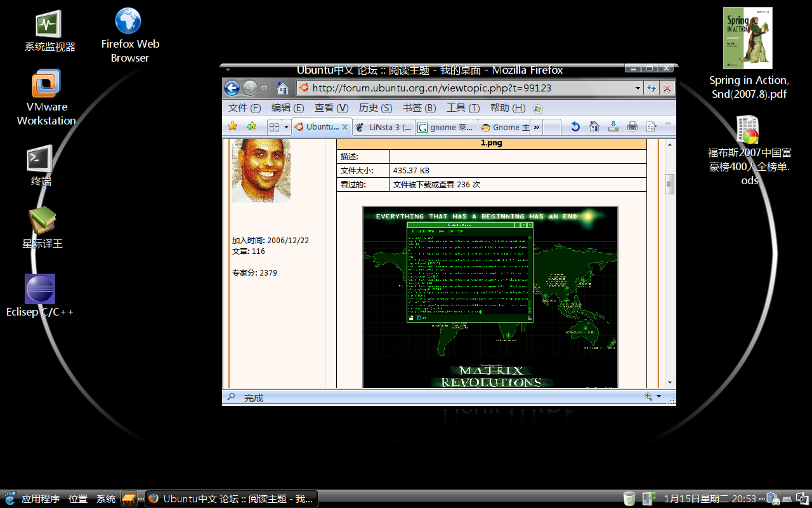This screenshot has height=508, width=812.
Task: Open the 工具 (T) menu
Action: coord(463,108)
